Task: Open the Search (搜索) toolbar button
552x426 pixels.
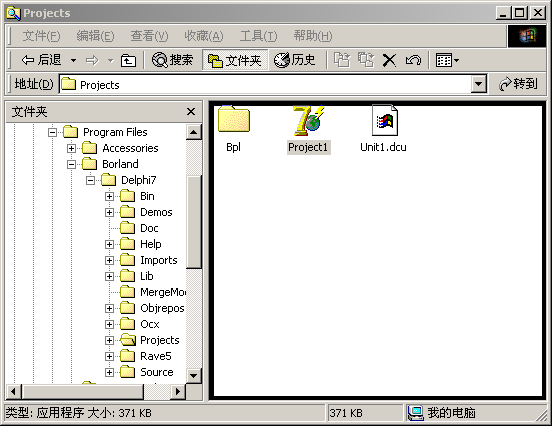Action: pyautogui.click(x=172, y=60)
